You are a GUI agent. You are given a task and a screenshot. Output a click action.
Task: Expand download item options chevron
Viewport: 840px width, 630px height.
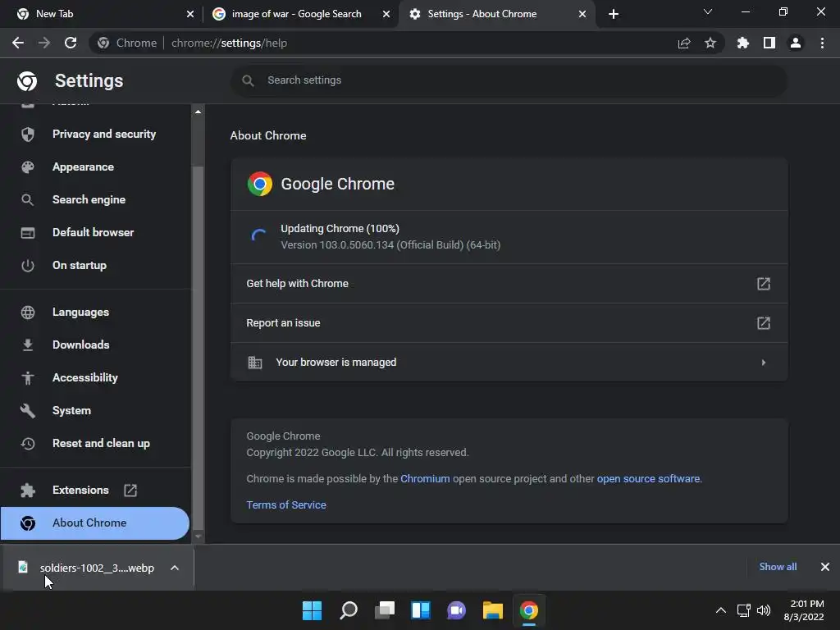point(175,568)
